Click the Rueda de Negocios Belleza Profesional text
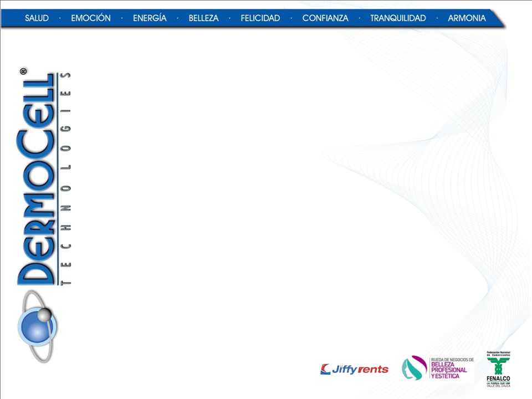Screen dimensions: 532x399 tap(452, 369)
